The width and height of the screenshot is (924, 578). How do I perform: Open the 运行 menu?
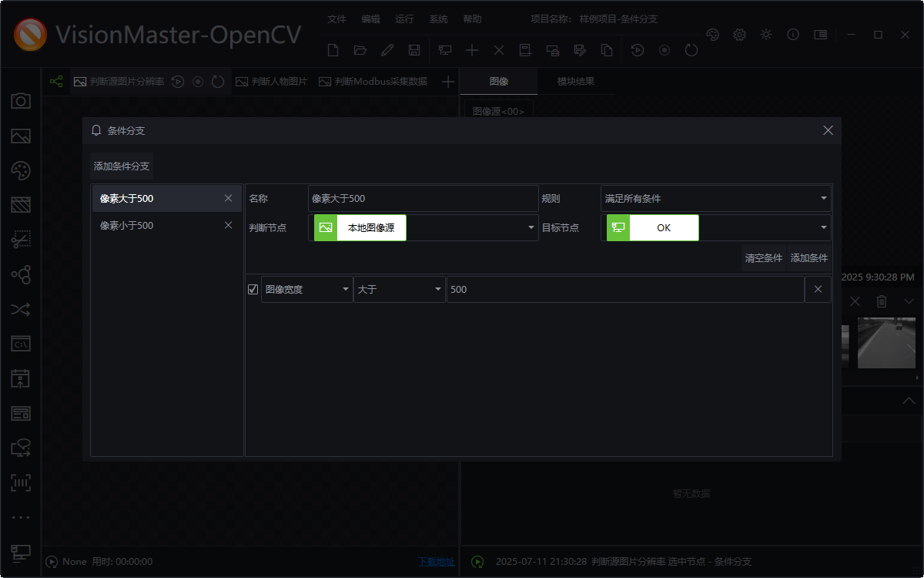404,18
